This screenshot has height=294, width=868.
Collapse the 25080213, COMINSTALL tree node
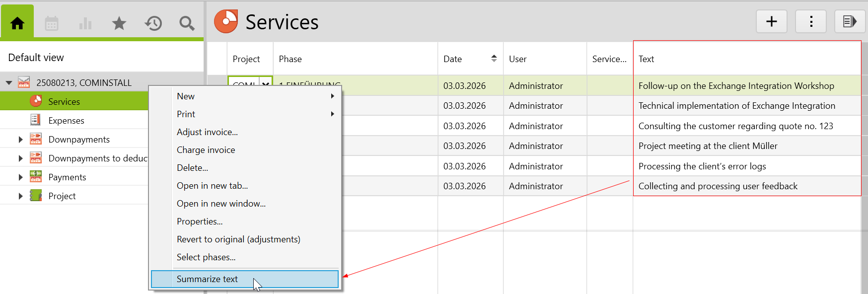pyautogui.click(x=9, y=83)
